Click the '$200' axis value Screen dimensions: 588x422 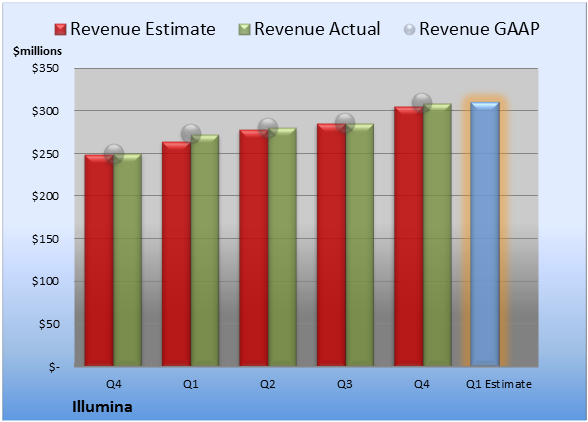point(45,196)
